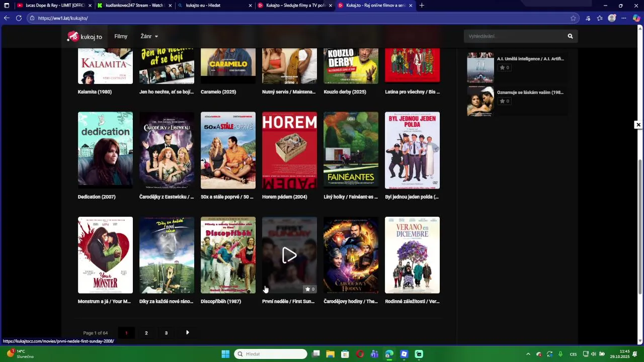Open A.I. Umělá inteligence sidebar thumbnail
The height and width of the screenshot is (362, 644).
coord(480,67)
